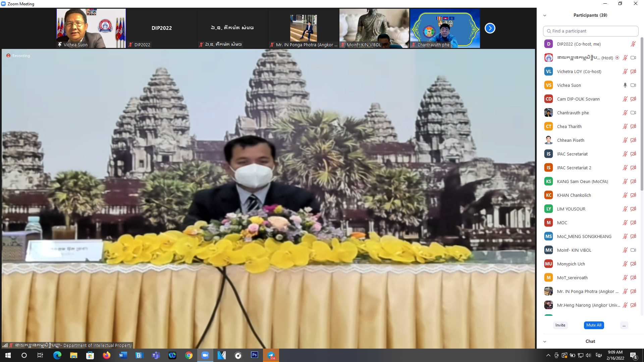Image resolution: width=644 pixels, height=362 pixels.
Task: Toggle IPAC Secretariat 2 microphone
Action: tap(625, 168)
